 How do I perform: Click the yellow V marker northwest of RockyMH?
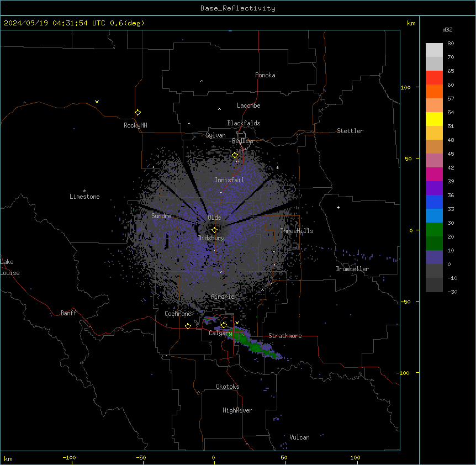97,102
